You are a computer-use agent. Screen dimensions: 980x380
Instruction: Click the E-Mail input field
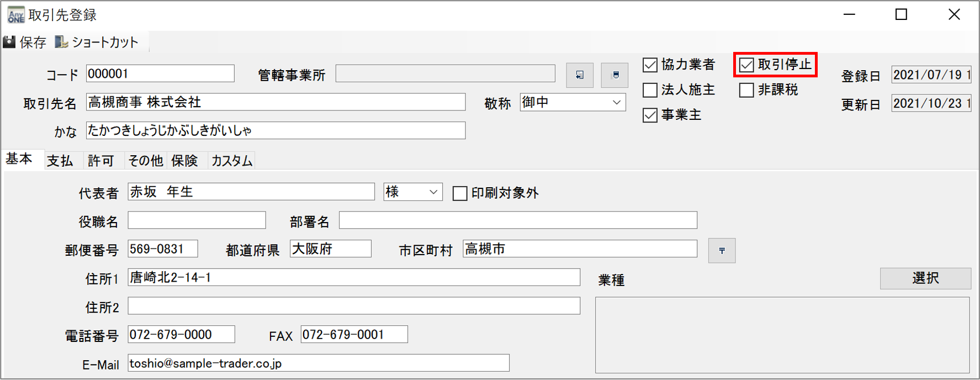coord(318,363)
